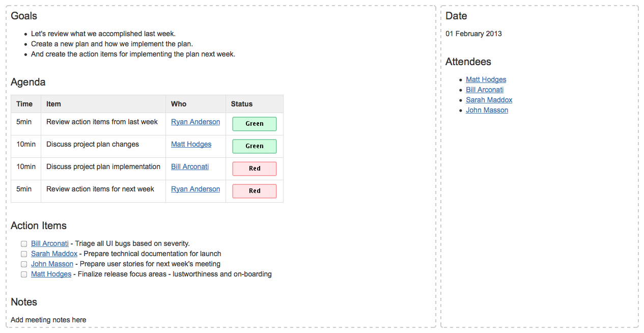644x333 pixels.
Task: Open John Masson link under Action Items
Action: pos(52,264)
